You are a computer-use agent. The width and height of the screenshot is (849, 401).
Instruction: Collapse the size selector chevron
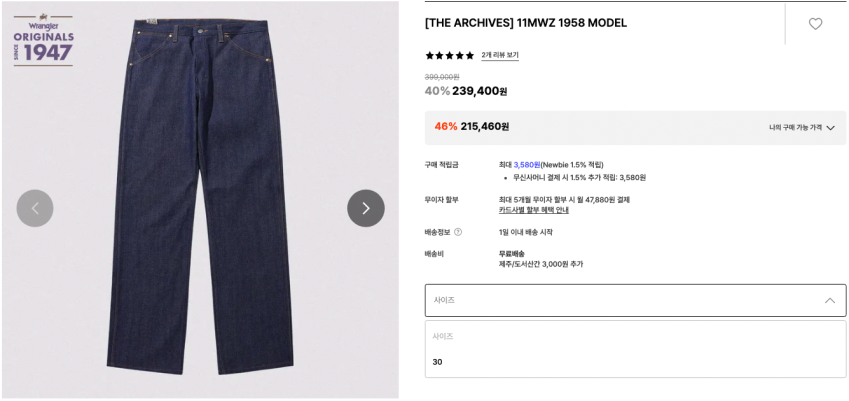(830, 300)
